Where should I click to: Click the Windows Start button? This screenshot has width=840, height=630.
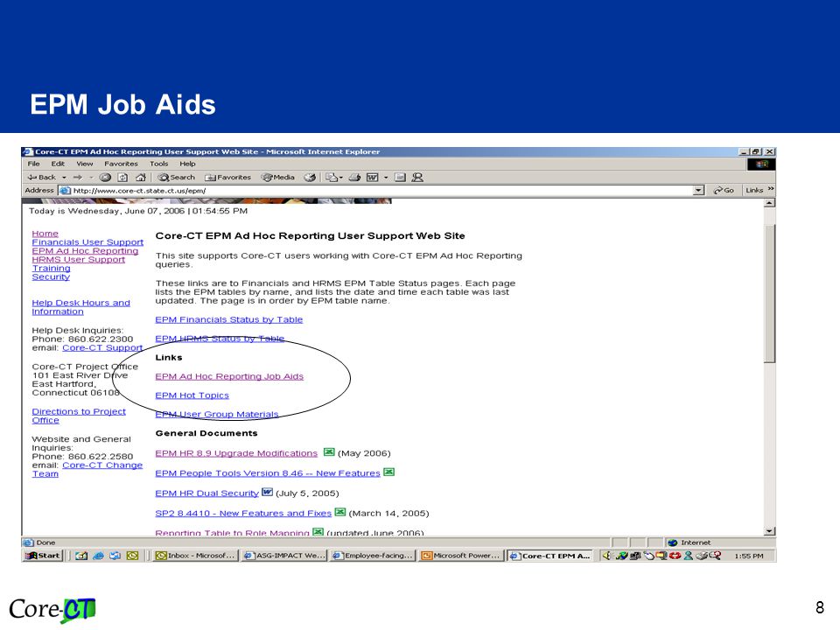click(43, 556)
